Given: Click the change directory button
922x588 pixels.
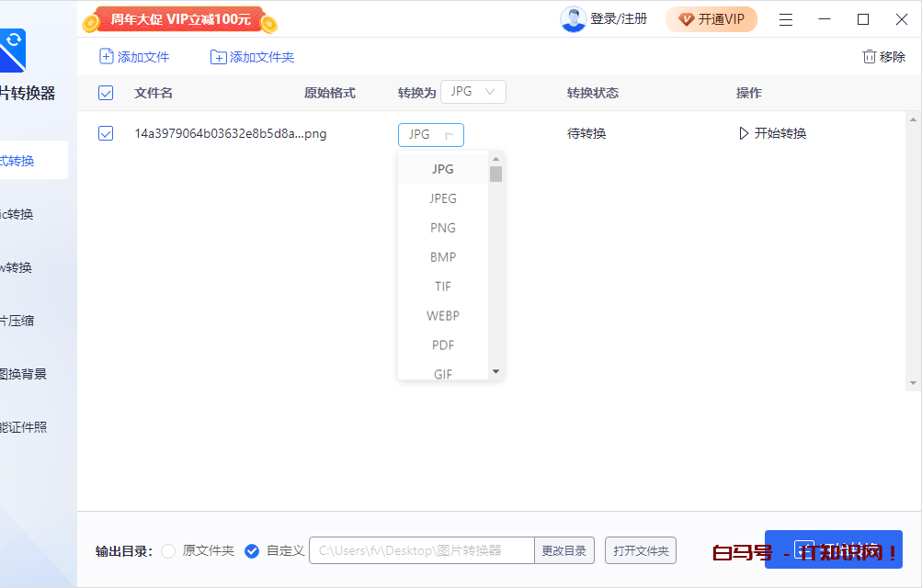Looking at the screenshot, I should click(563, 551).
